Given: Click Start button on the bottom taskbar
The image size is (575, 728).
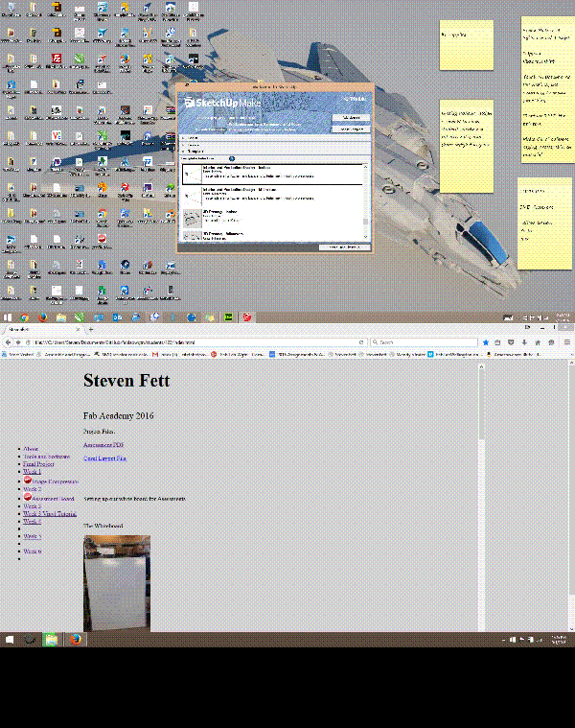Looking at the screenshot, I should [x=10, y=640].
